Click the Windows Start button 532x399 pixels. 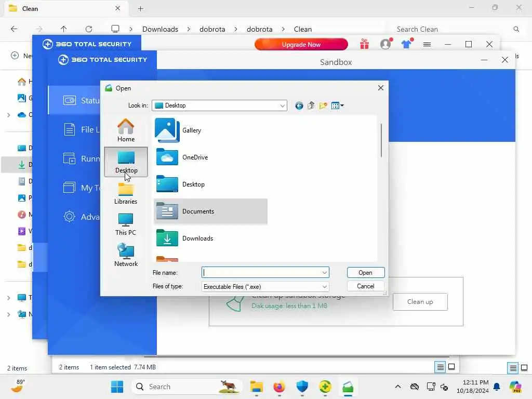[117, 387]
